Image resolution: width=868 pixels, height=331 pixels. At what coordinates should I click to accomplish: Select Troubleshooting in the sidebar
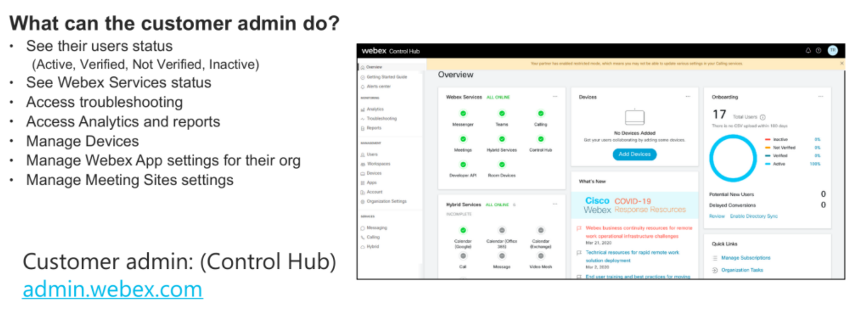tap(381, 119)
